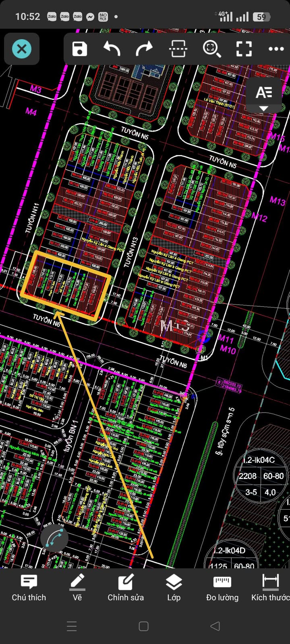Close the drawing with the X button
This screenshot has height=644, width=290.
22,49
